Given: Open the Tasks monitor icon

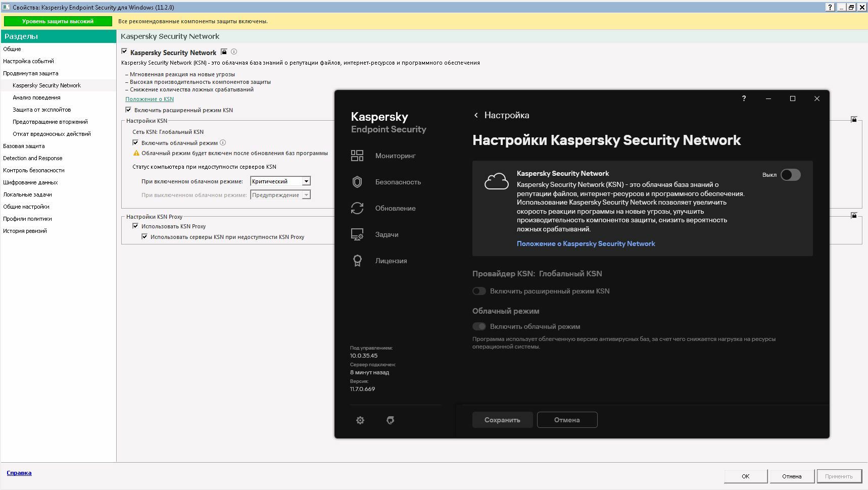Looking at the screenshot, I should point(357,234).
